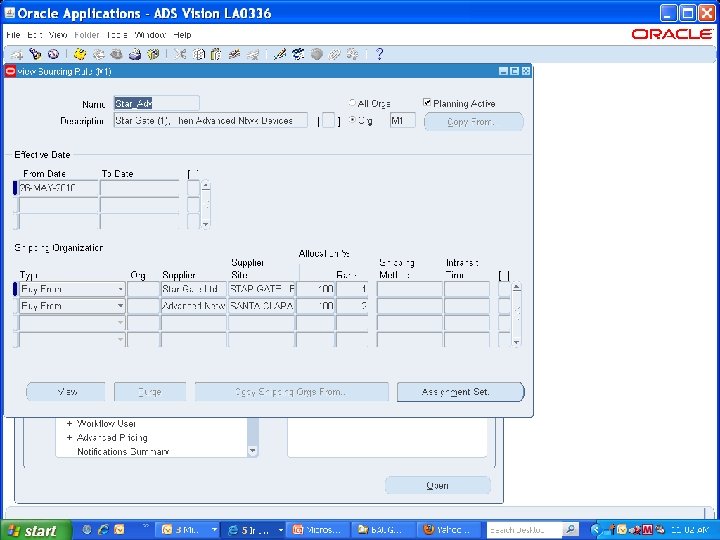
Task: Click the Next Step toolbar icon
Action: (98, 55)
